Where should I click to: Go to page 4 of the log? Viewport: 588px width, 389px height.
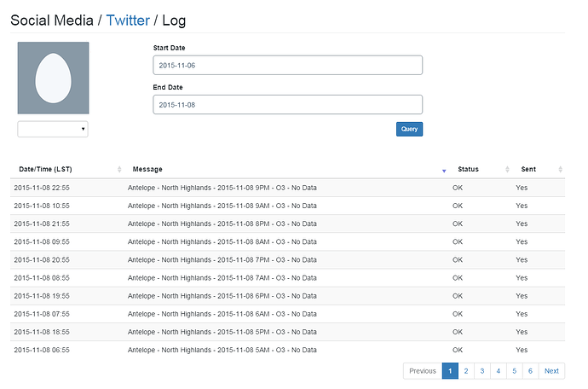click(499, 371)
